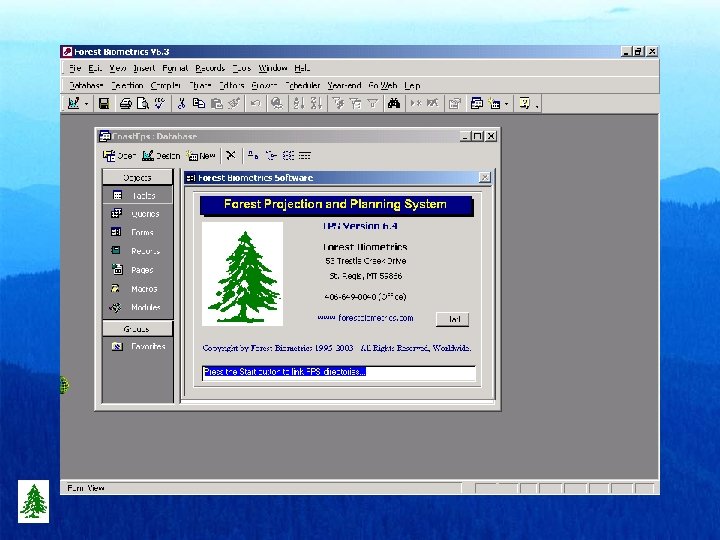Select Reports in the Objects list
The height and width of the screenshot is (540, 720).
click(x=137, y=251)
